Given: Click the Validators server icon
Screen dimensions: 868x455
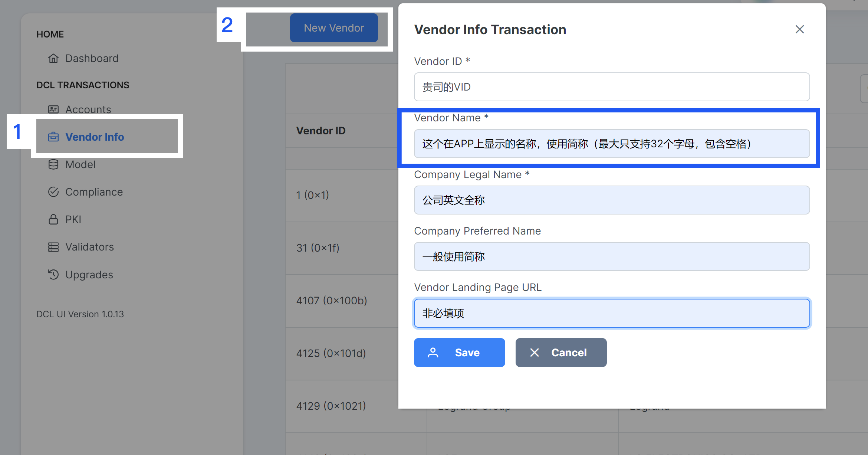Looking at the screenshot, I should click(53, 247).
